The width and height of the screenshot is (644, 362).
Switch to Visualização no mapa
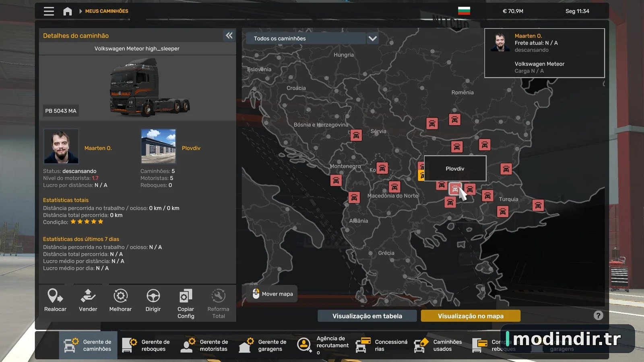(471, 316)
